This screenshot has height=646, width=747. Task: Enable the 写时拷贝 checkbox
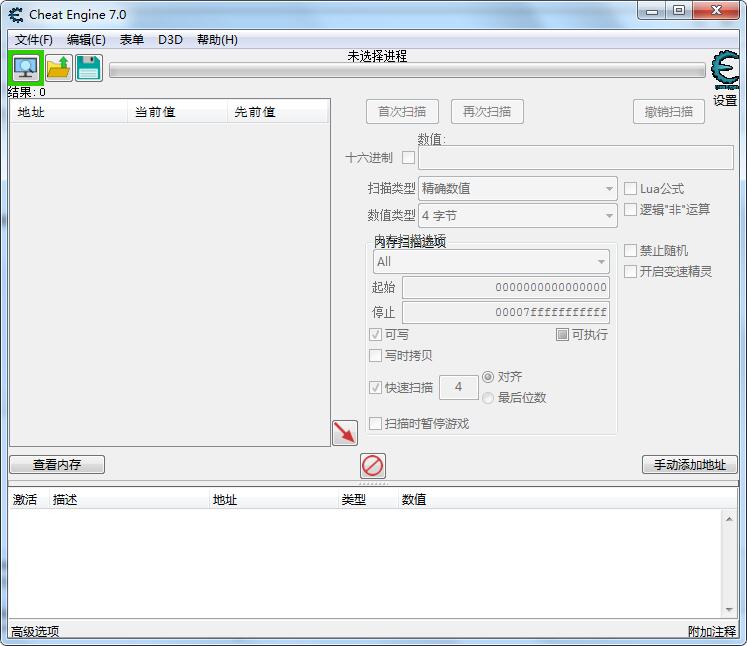tap(375, 355)
